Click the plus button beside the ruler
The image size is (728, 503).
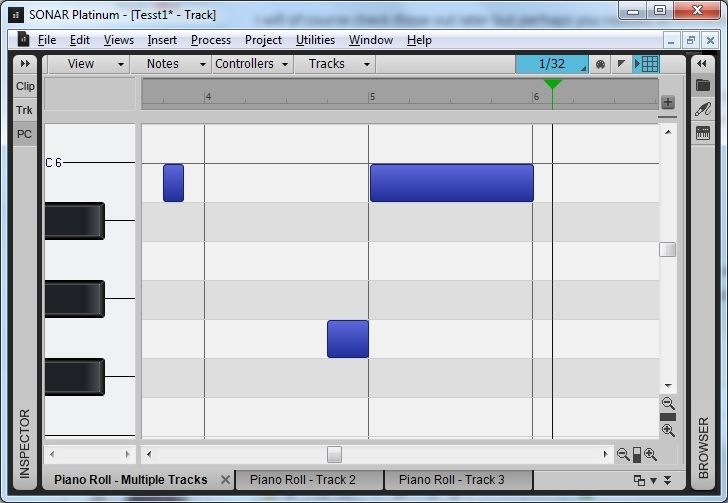667,102
